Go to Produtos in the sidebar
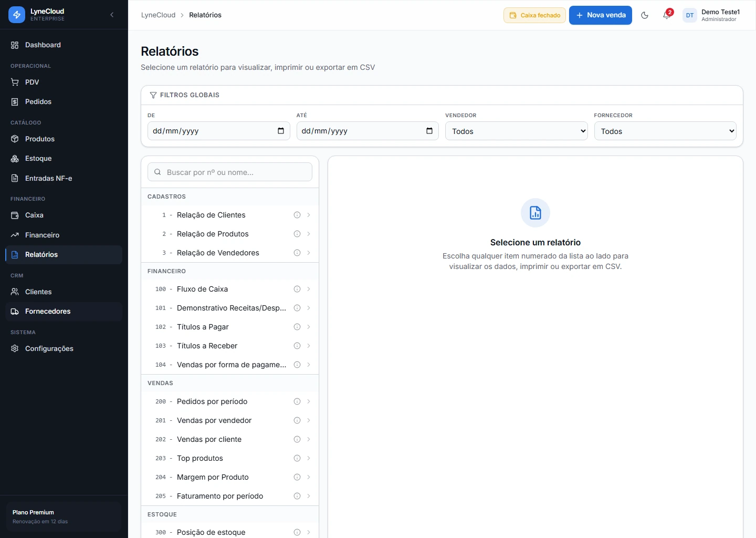The height and width of the screenshot is (538, 756). click(64, 139)
